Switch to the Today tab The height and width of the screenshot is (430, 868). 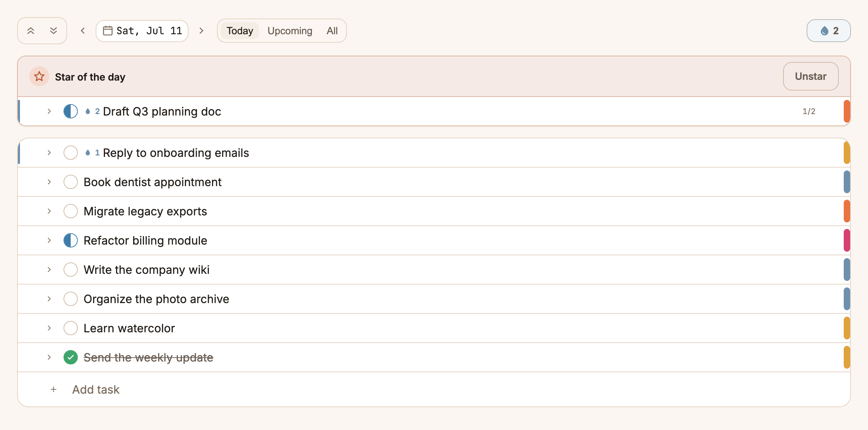pos(240,31)
